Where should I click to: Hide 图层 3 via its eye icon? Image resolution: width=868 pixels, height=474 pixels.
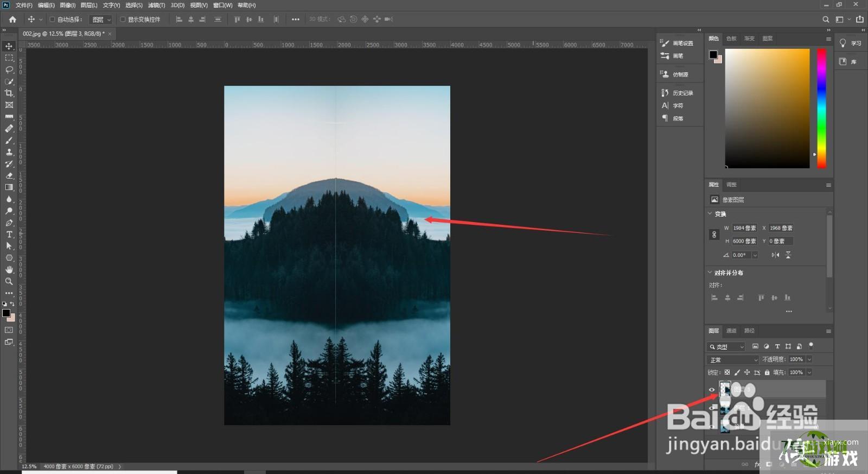pos(712,389)
